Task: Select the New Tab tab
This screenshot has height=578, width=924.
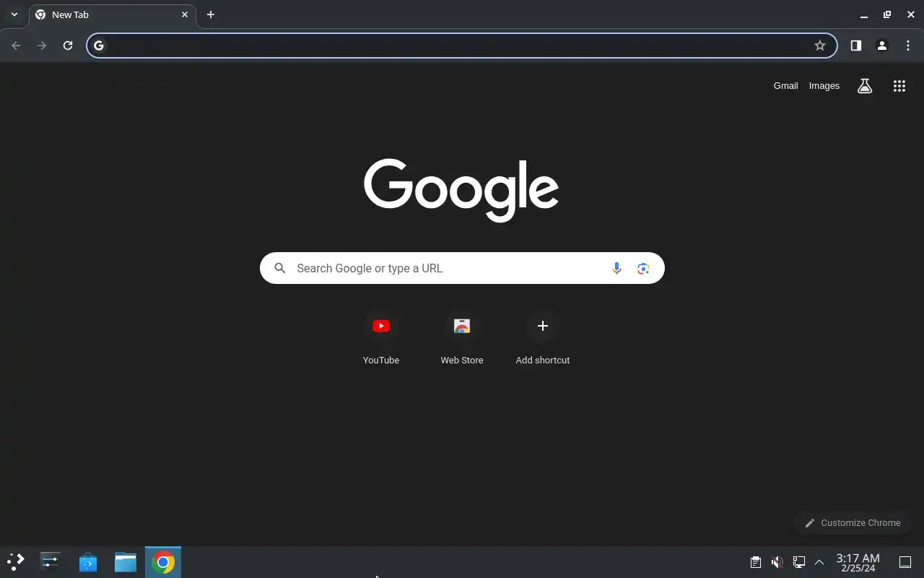Action: (112, 14)
